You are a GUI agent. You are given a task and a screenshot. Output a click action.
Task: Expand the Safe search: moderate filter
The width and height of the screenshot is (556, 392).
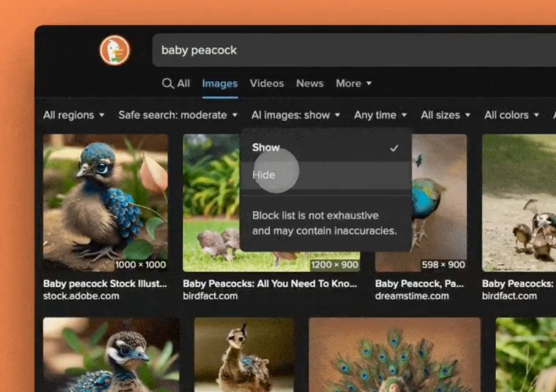click(178, 115)
